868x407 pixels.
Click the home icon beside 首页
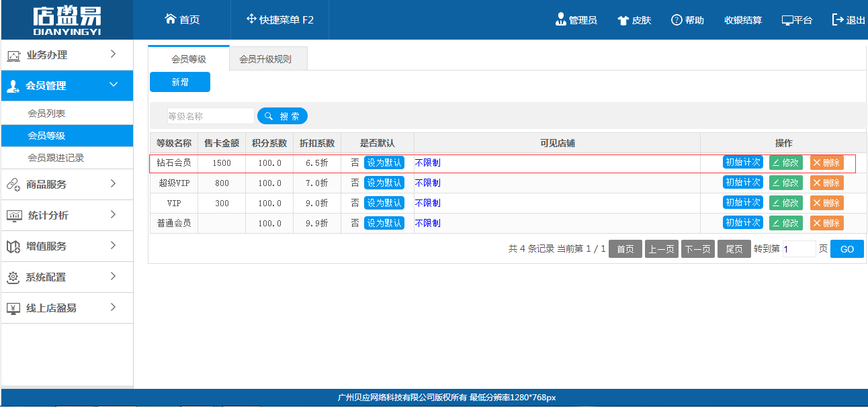171,19
